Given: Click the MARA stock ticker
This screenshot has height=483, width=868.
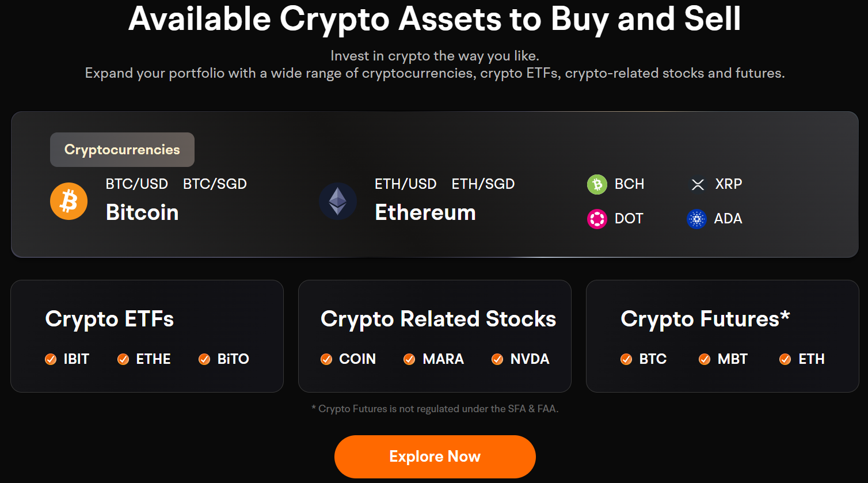Looking at the screenshot, I should [x=443, y=359].
